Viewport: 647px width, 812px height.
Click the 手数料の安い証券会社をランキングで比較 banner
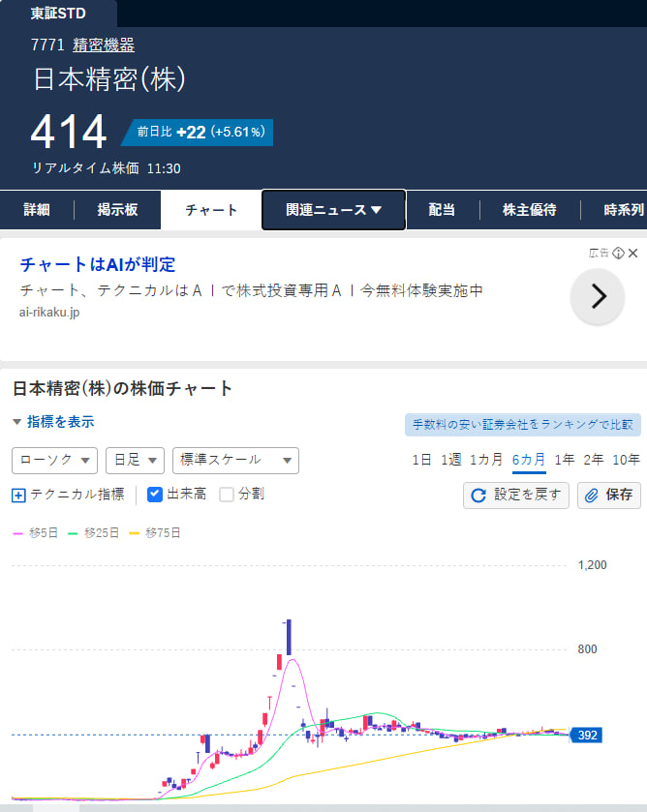tap(523, 425)
